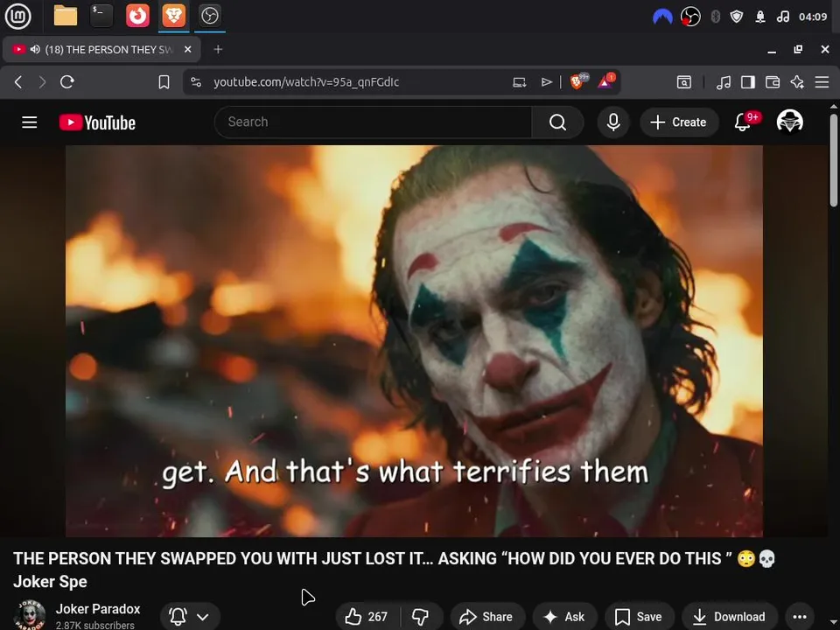Open Bluetooth tray indicator
This screenshot has width=840, height=630.
pos(715,17)
